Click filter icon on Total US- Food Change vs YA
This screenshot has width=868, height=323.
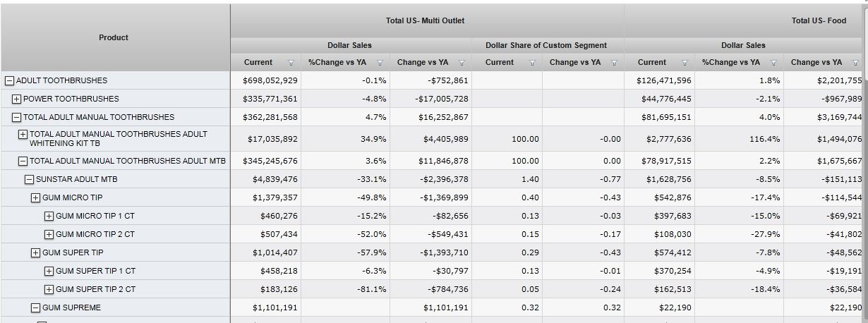pos(856,63)
